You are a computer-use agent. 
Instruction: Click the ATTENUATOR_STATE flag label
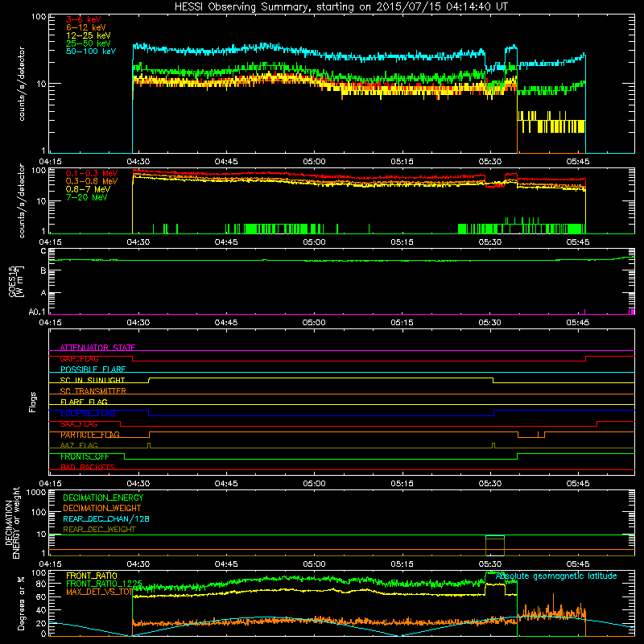click(97, 348)
